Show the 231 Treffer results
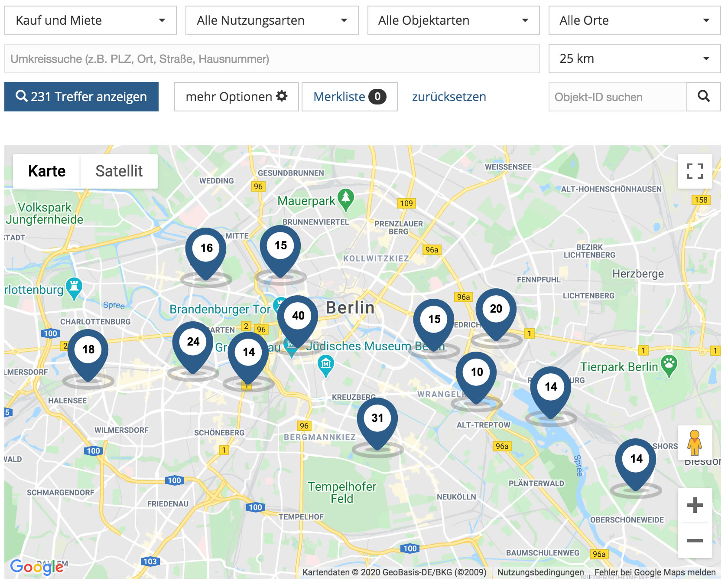Screen dimensions: 728x581 point(81,97)
